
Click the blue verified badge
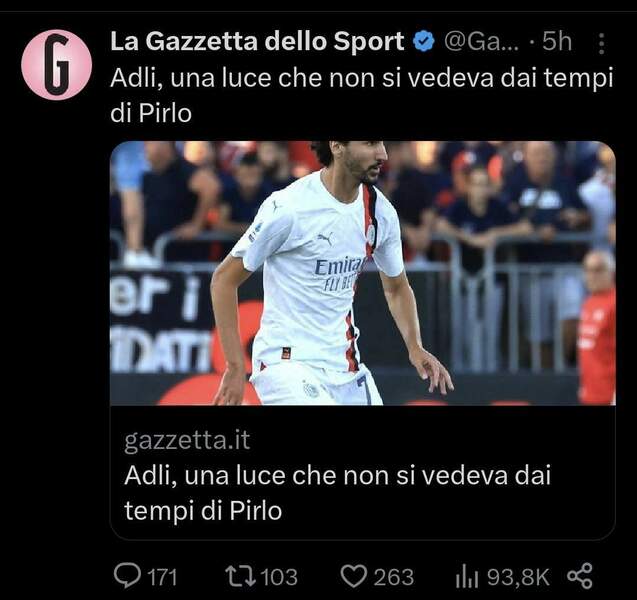(424, 41)
